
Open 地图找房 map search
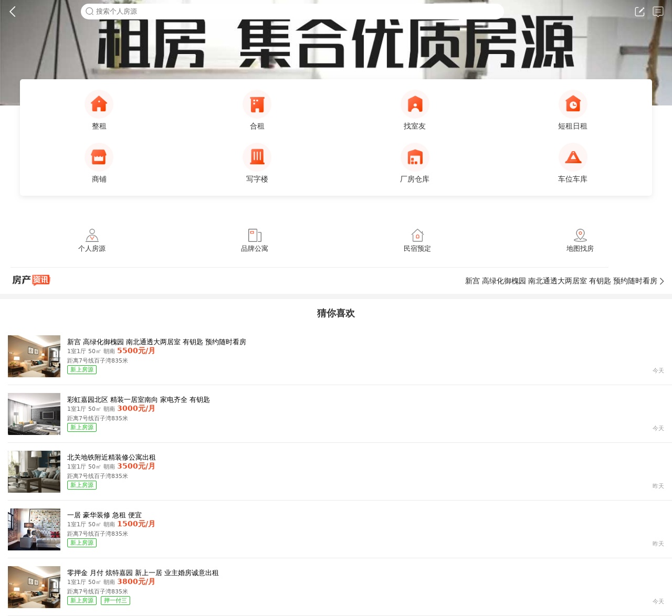click(580, 240)
